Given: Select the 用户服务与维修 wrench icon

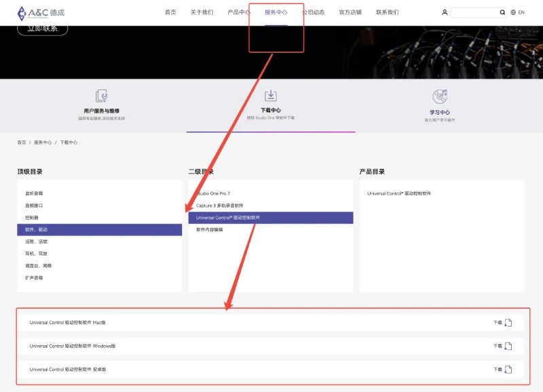Looking at the screenshot, I should click(x=101, y=96).
